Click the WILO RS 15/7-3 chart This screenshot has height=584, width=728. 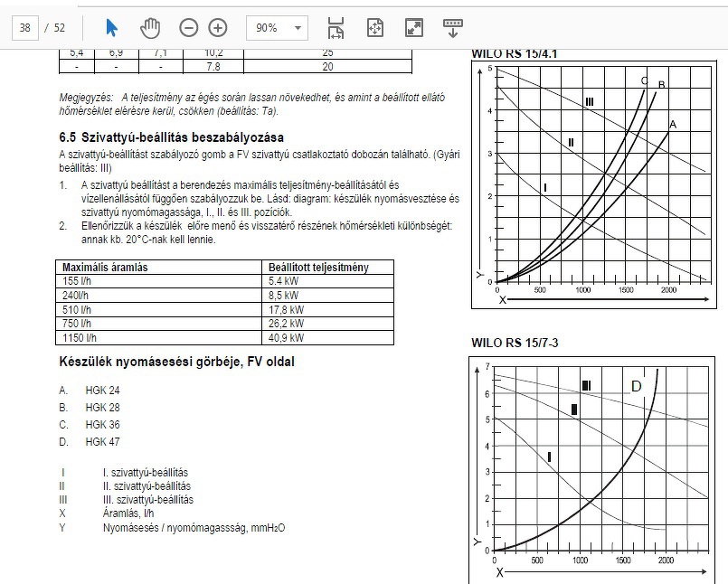pyautogui.click(x=592, y=470)
